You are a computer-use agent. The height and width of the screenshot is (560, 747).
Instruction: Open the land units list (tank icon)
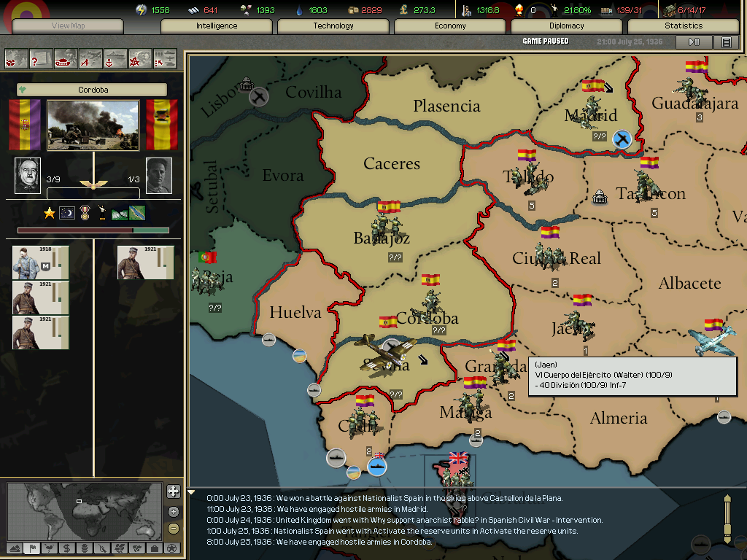[66, 58]
